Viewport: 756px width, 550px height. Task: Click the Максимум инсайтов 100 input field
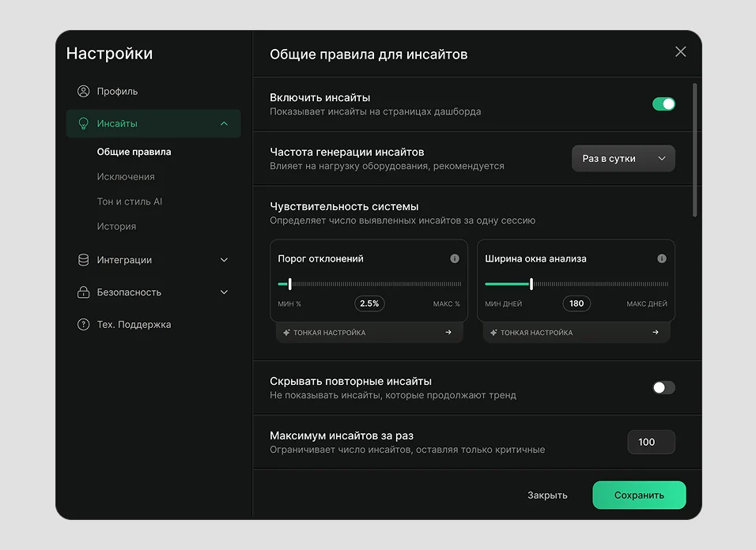(x=651, y=442)
